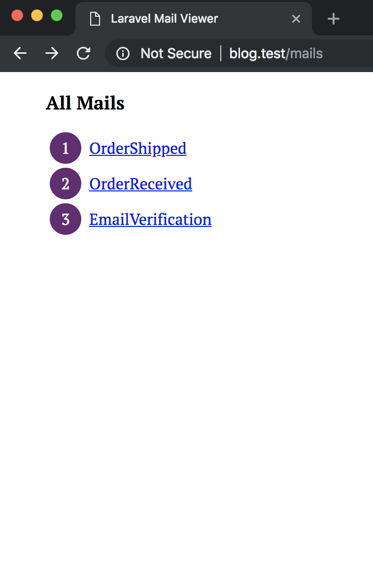Click the browser forward arrow

coord(52,53)
